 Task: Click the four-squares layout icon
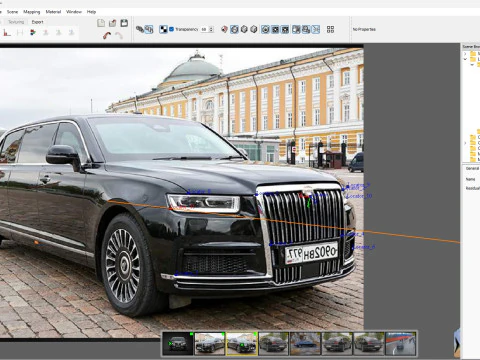click(x=330, y=29)
